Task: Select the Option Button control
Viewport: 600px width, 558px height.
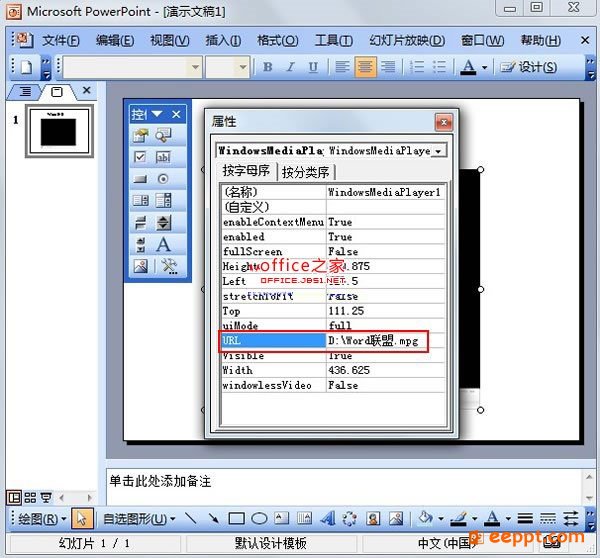Action: (163, 179)
